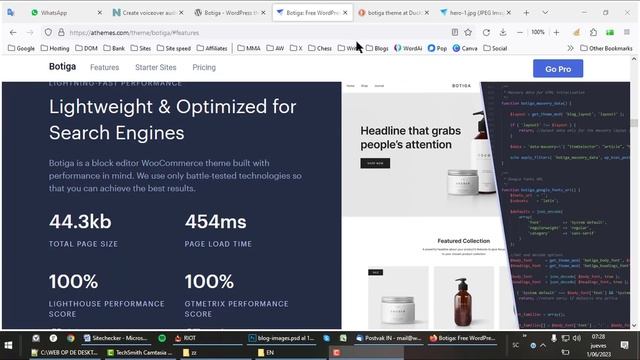Open the Pop bookmark
The height and width of the screenshot is (360, 640).
(x=437, y=48)
